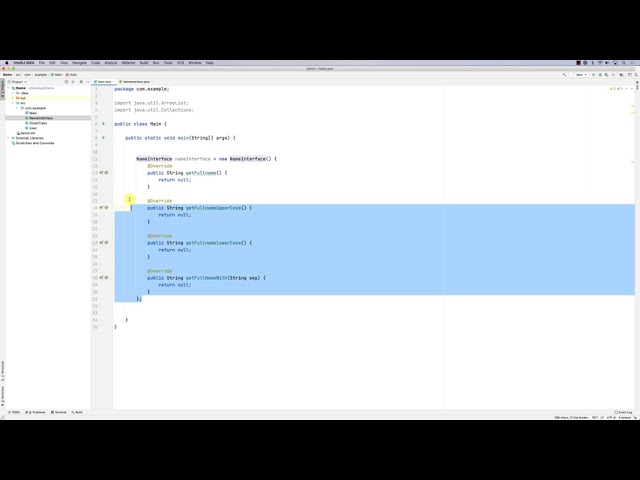This screenshot has height=480, width=640.
Task: Collapse the Demo project root node
Action: pyautogui.click(x=8, y=88)
